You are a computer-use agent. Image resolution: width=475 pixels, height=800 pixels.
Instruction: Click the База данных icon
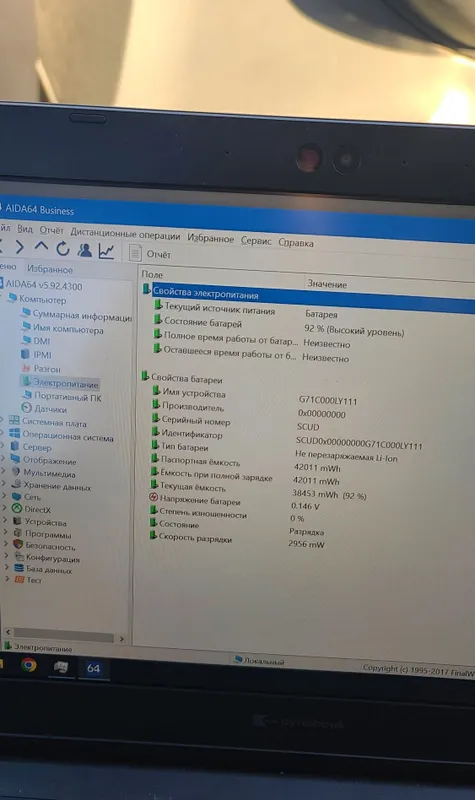coord(19,568)
